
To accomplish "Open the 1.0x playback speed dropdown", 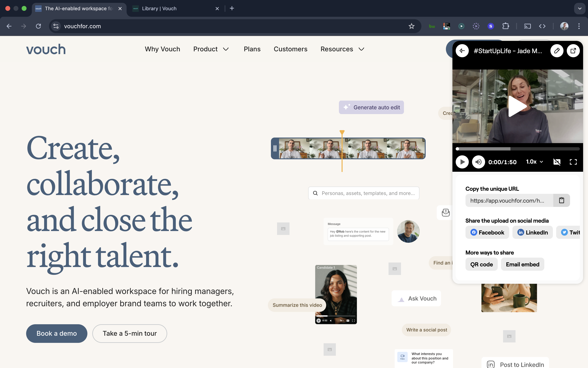I will pyautogui.click(x=535, y=162).
